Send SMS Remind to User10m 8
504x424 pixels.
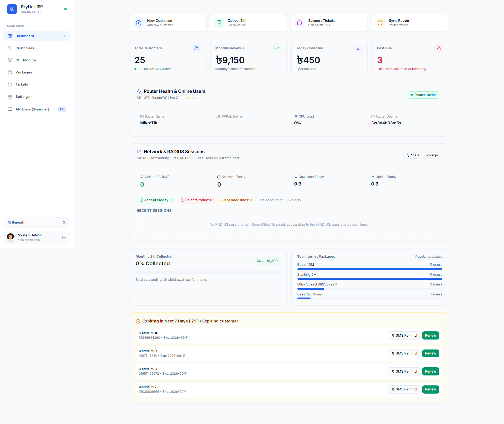pyautogui.click(x=404, y=372)
